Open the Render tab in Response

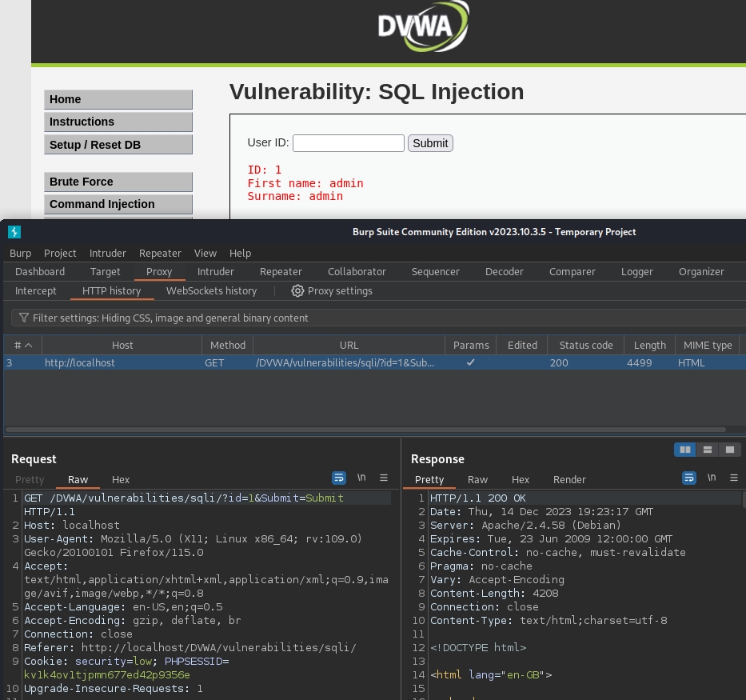click(569, 480)
